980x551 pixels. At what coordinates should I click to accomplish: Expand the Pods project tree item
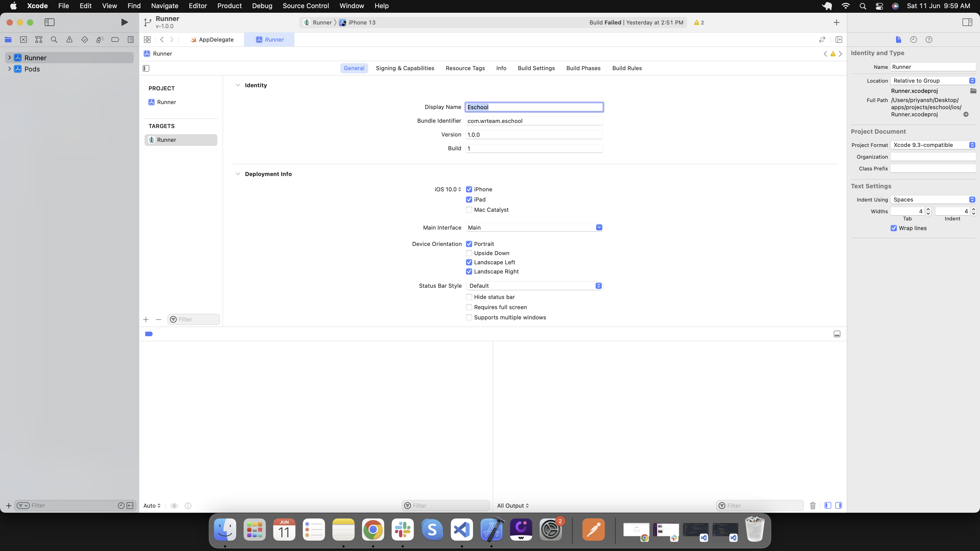coord(9,69)
